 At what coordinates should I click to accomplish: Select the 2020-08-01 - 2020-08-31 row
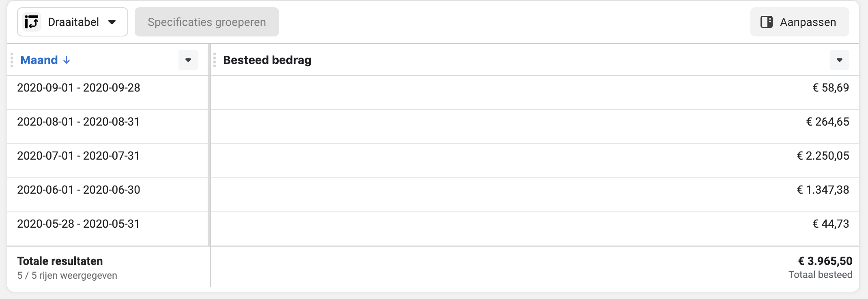pyautogui.click(x=433, y=127)
